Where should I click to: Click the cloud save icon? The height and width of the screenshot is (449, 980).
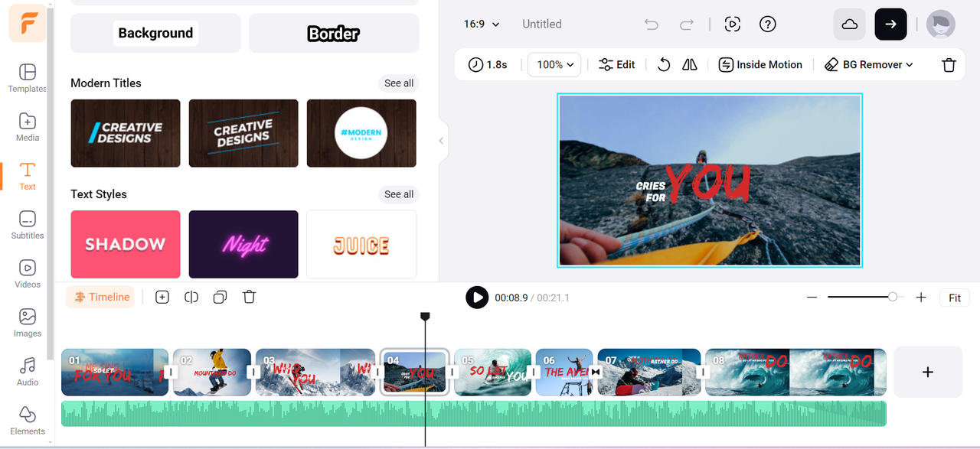(x=850, y=24)
